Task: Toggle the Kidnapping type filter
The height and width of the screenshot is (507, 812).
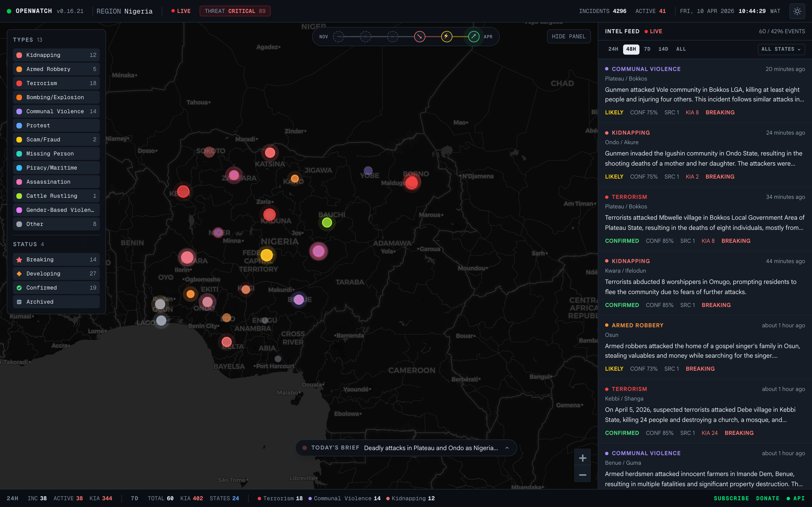Action: coord(56,55)
